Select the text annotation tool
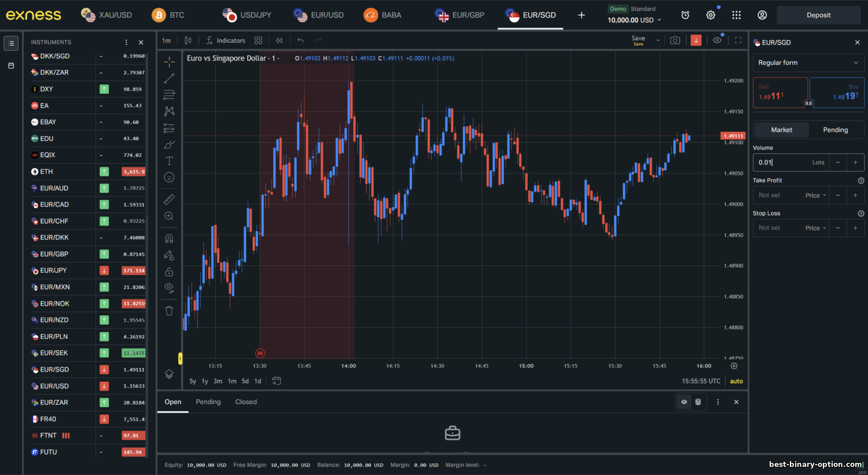 tap(169, 161)
